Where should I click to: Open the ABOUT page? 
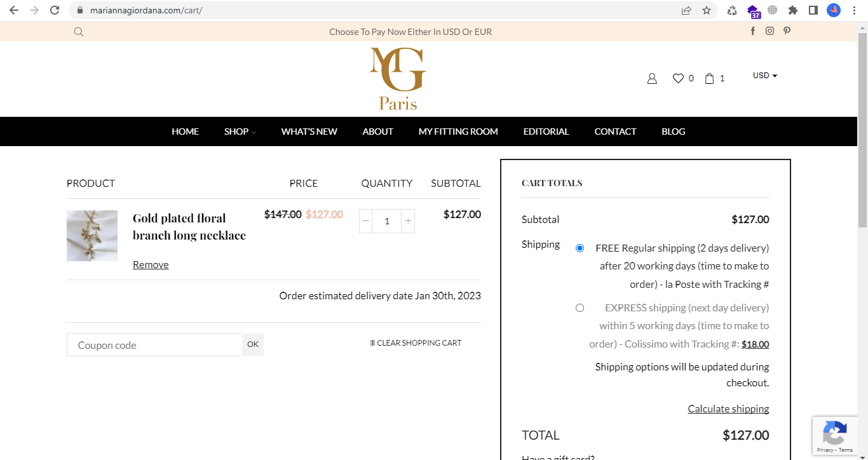tap(378, 132)
